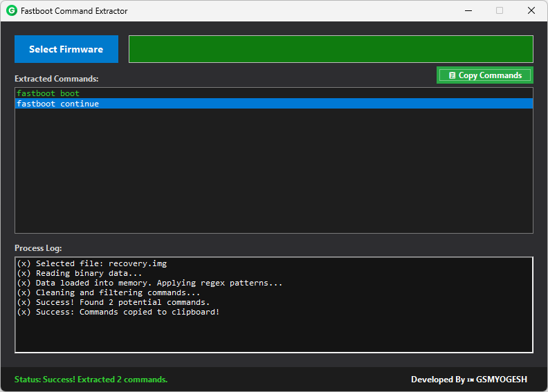The height and width of the screenshot is (392, 548).
Task: Close the Fastboot Command Extractor window
Action: [531, 11]
